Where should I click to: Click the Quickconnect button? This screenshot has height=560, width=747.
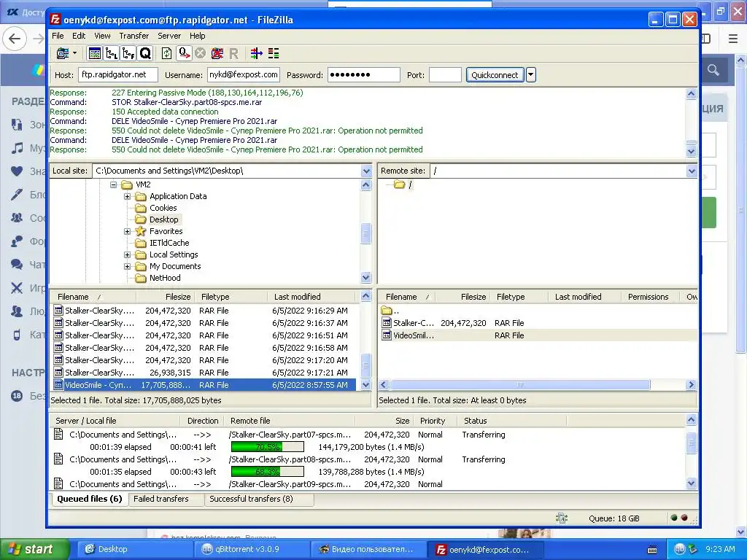pos(495,75)
